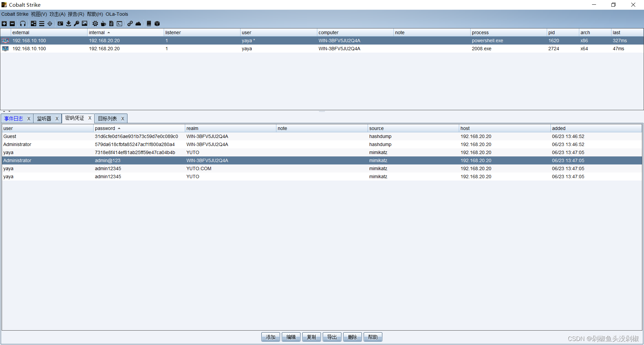Click the 删除 button

click(353, 337)
